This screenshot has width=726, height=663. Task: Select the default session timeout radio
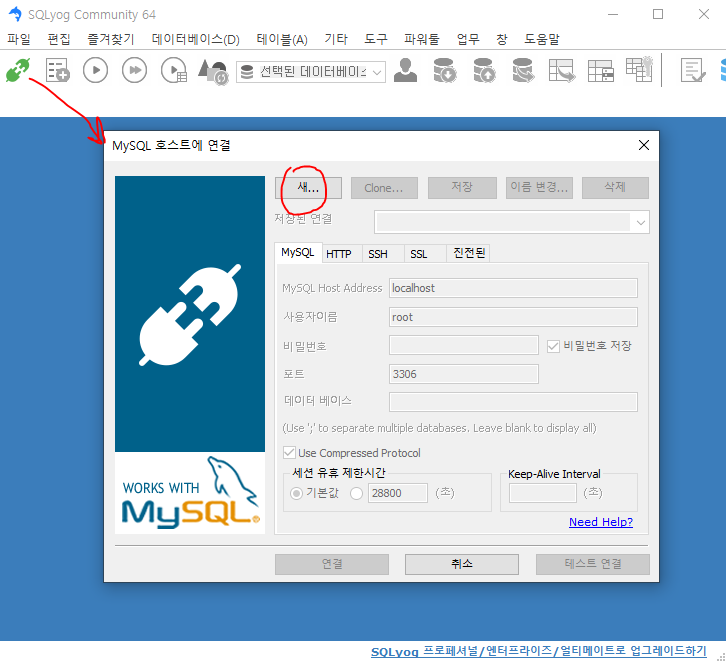[x=296, y=494]
